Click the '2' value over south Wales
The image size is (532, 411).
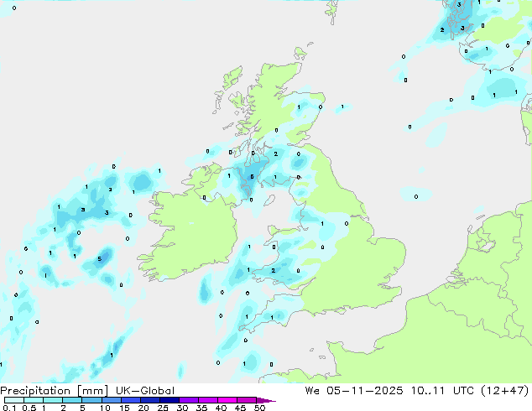point(273,271)
